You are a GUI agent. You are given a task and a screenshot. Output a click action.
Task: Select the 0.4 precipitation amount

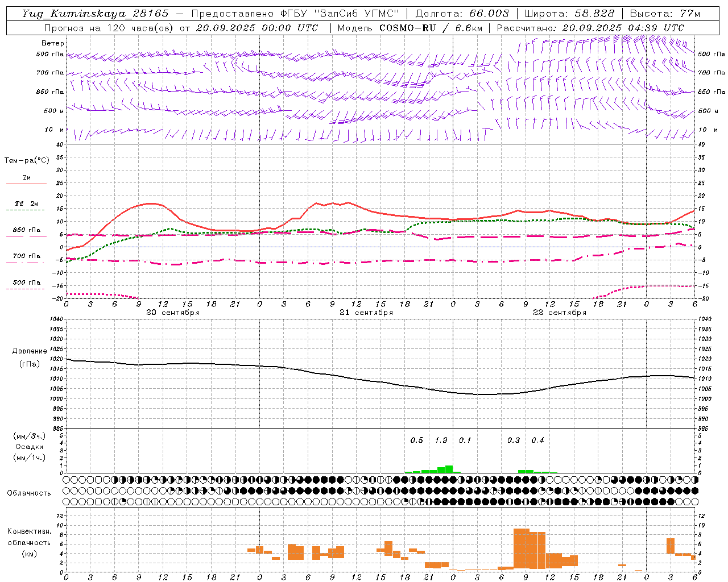pyautogui.click(x=537, y=440)
